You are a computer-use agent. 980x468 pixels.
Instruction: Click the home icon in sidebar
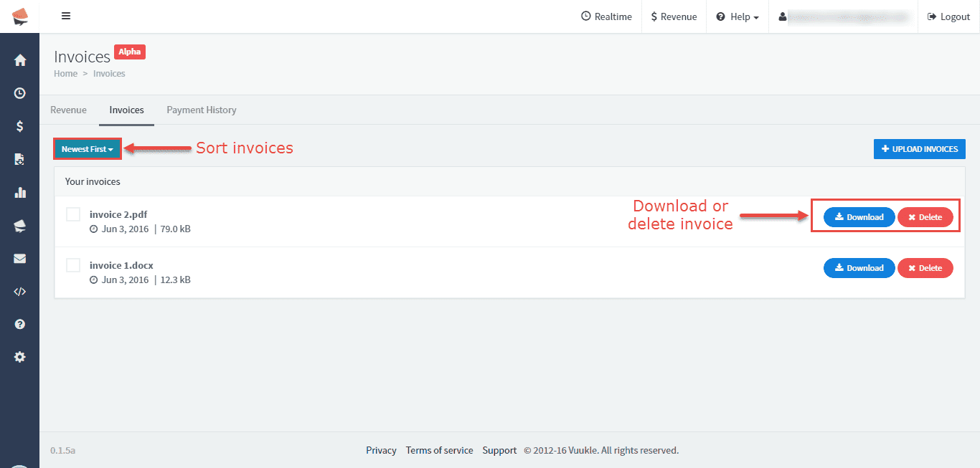[x=19, y=60]
